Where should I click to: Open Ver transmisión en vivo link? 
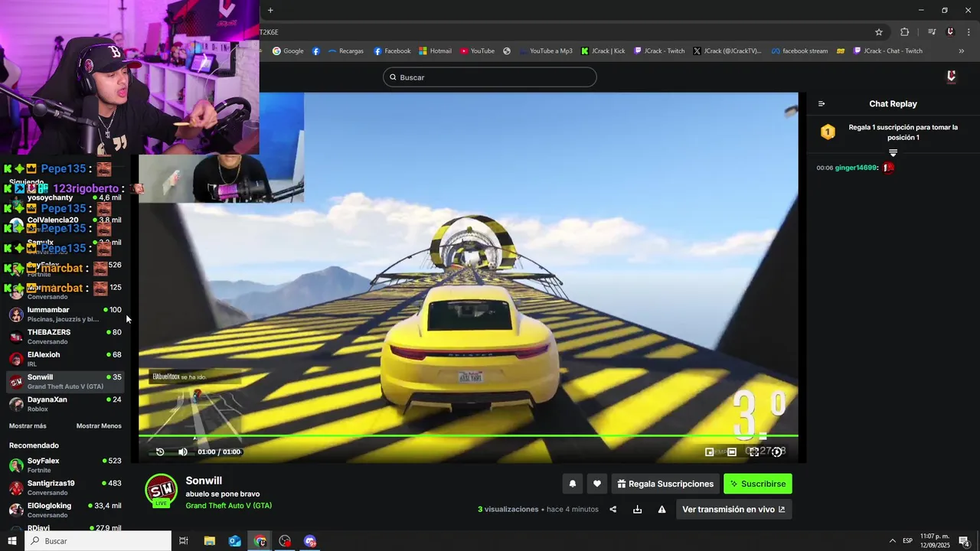pos(733,509)
